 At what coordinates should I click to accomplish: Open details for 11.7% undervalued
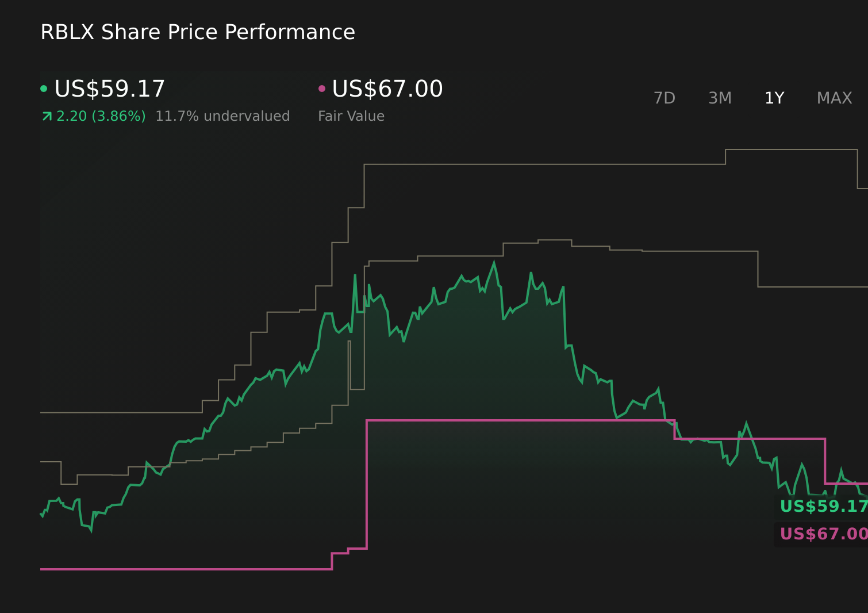[223, 116]
